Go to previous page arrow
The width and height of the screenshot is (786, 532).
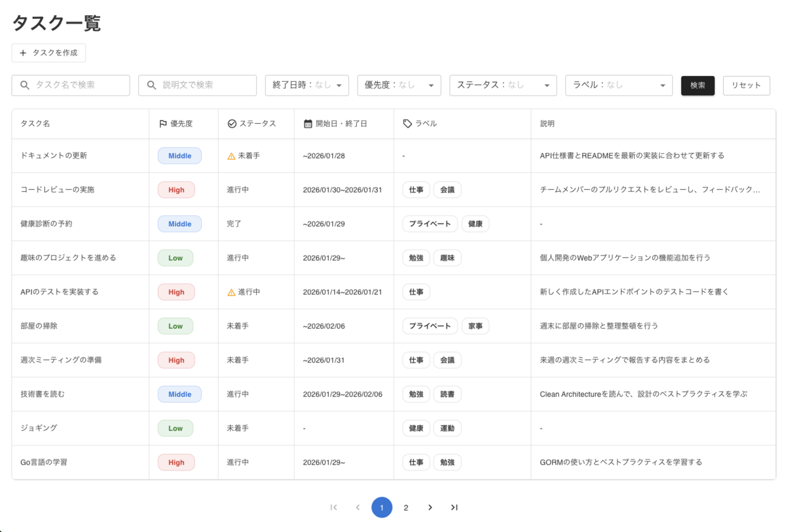[x=358, y=507]
